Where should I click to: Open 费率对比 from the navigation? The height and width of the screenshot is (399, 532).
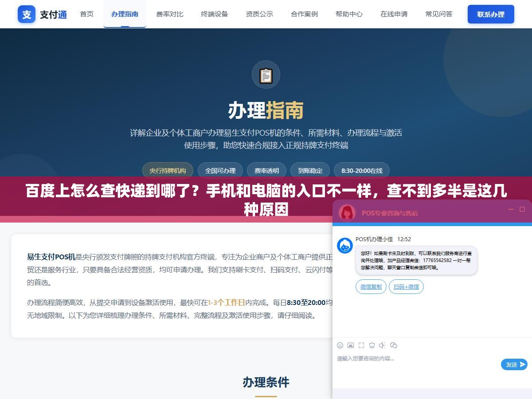click(169, 14)
